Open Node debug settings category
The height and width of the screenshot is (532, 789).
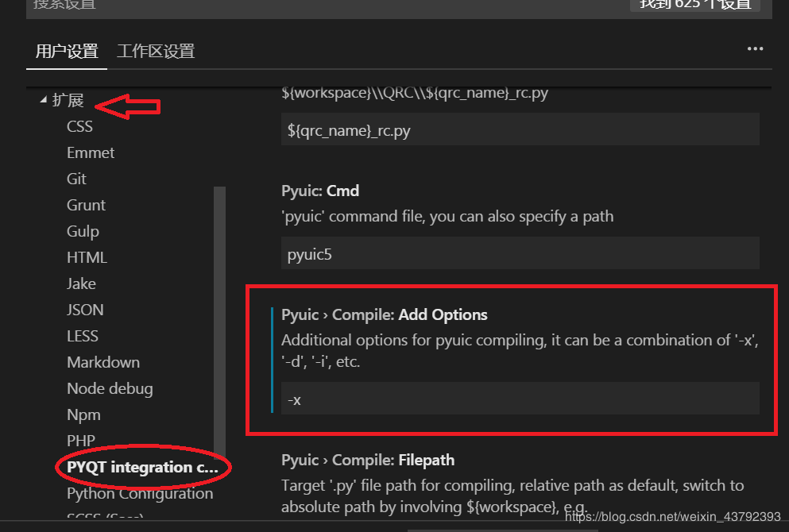pos(110,388)
